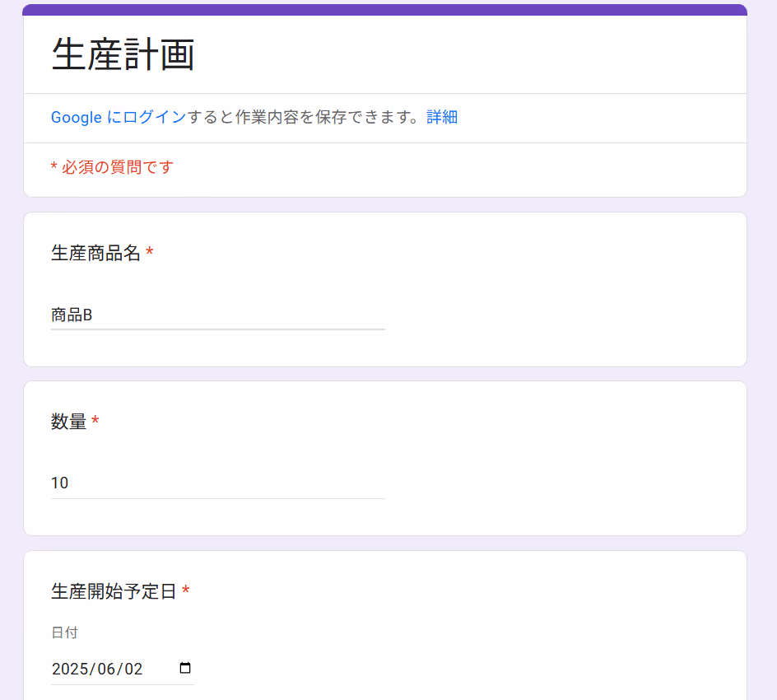Click the '* 必須の質問です' notice text
This screenshot has height=700, width=777.
(x=112, y=167)
